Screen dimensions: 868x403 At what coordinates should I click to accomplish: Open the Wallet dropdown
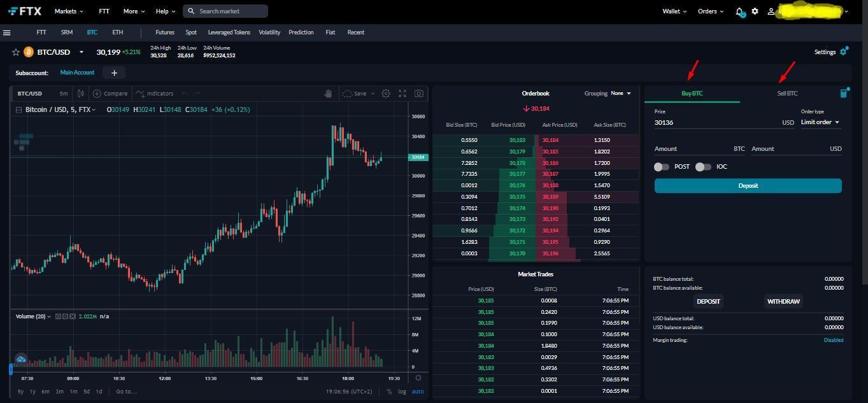674,11
